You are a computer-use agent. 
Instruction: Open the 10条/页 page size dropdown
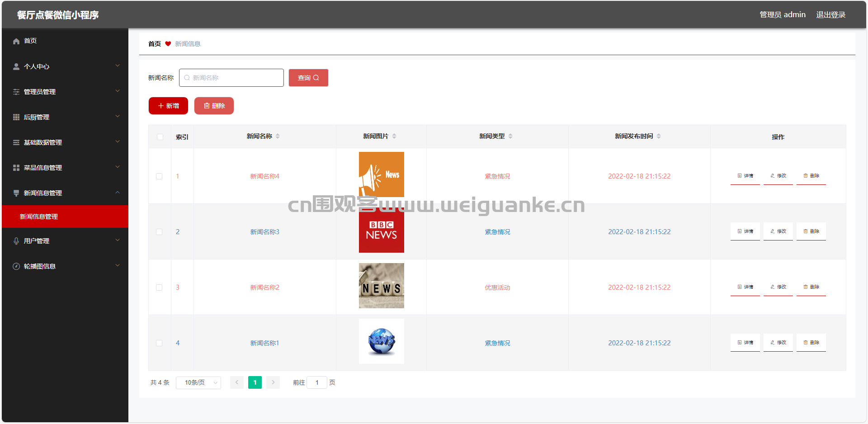198,382
